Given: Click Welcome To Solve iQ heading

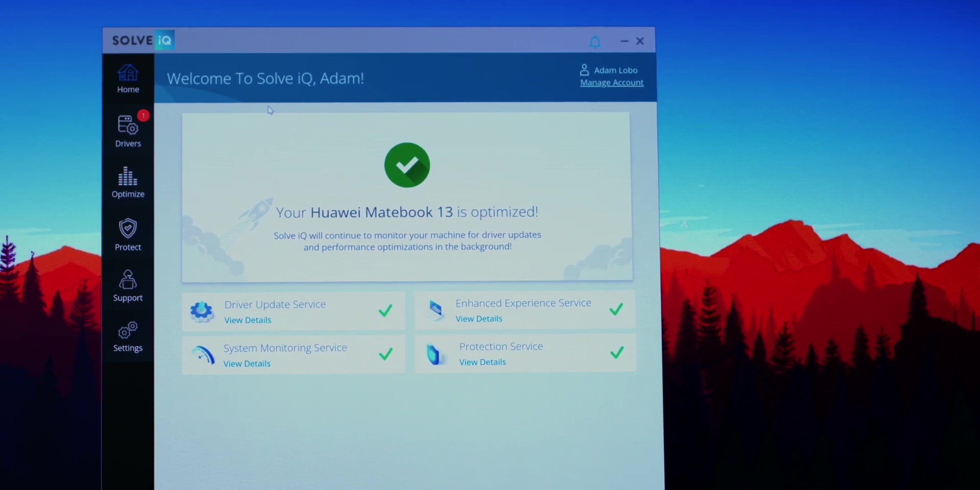Looking at the screenshot, I should [x=265, y=78].
